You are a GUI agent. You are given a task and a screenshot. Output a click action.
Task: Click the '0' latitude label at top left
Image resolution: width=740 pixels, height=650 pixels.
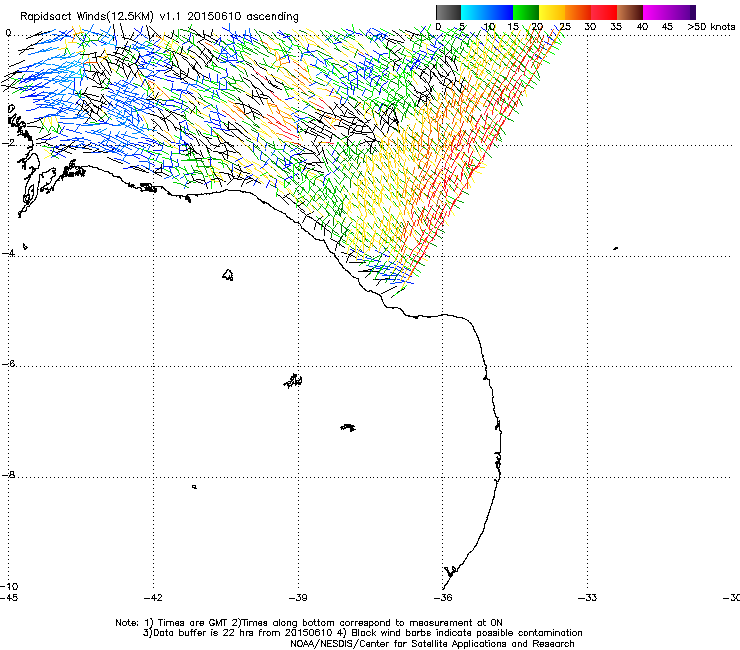click(8, 33)
